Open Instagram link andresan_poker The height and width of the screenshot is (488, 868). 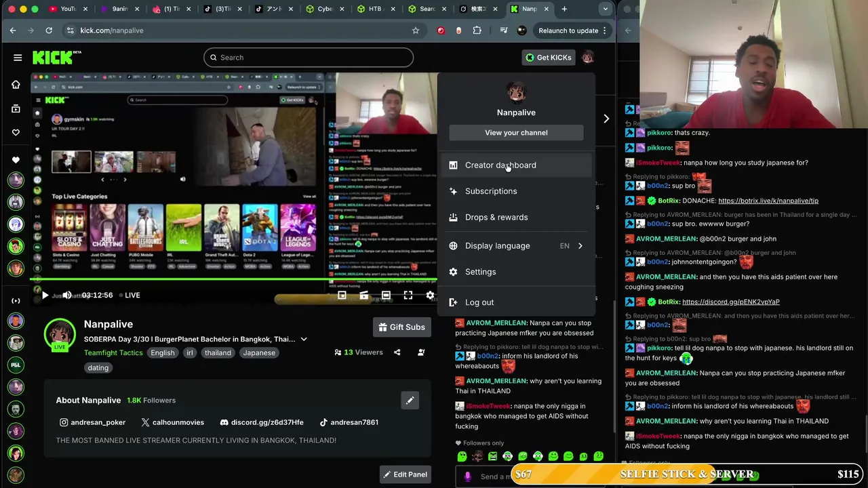click(x=93, y=422)
